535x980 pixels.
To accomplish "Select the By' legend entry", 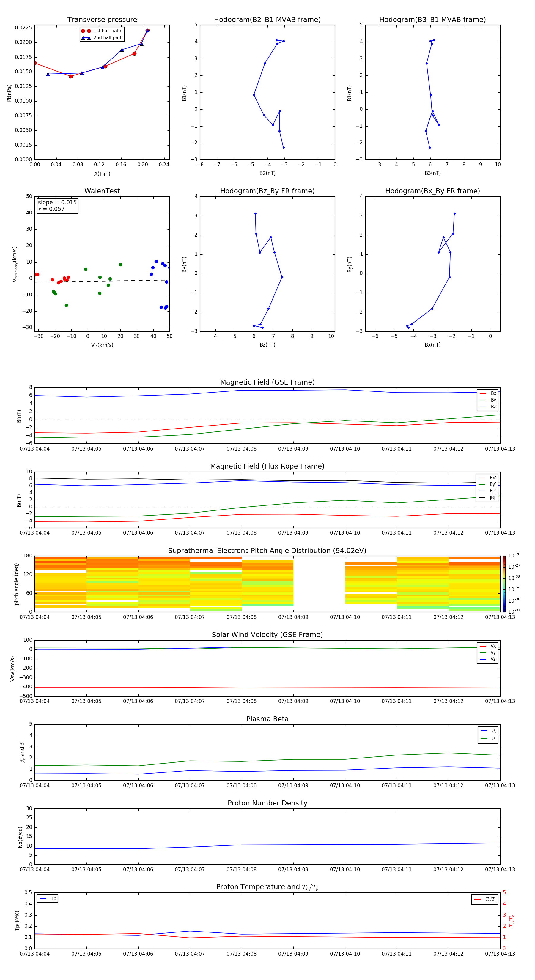I will (x=487, y=484).
